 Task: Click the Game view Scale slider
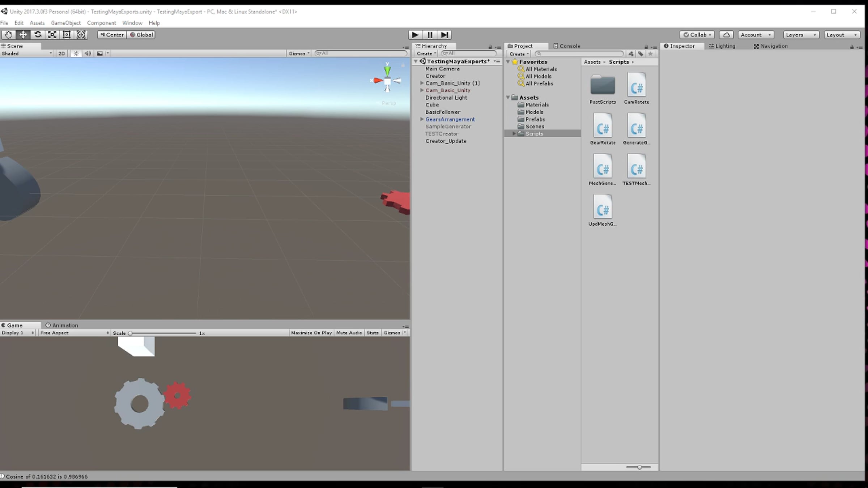pyautogui.click(x=162, y=333)
